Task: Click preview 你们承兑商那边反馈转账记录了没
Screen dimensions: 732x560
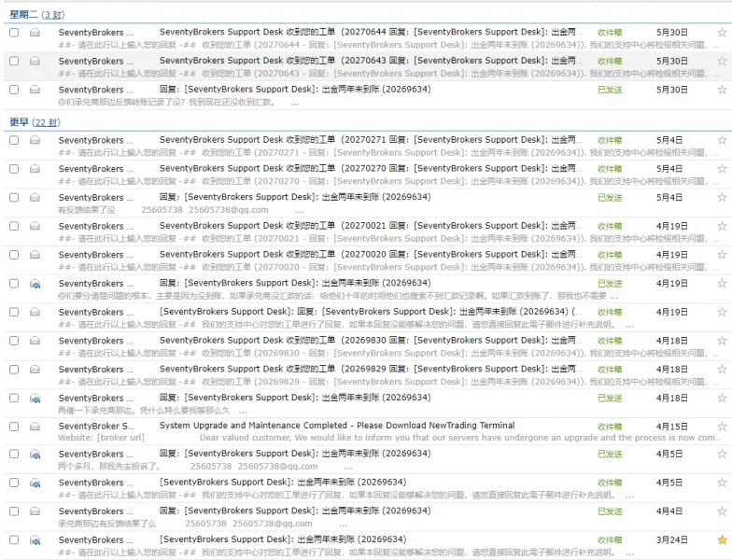Action: point(166,103)
